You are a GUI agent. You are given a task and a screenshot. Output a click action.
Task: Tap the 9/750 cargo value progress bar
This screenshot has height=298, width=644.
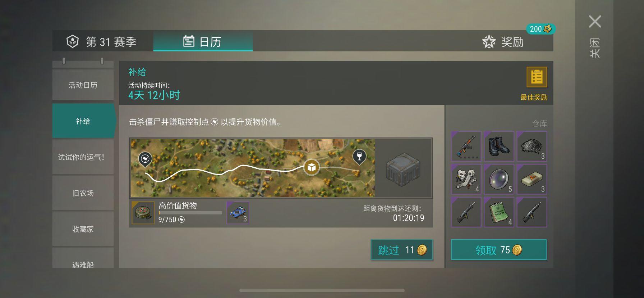tap(190, 213)
